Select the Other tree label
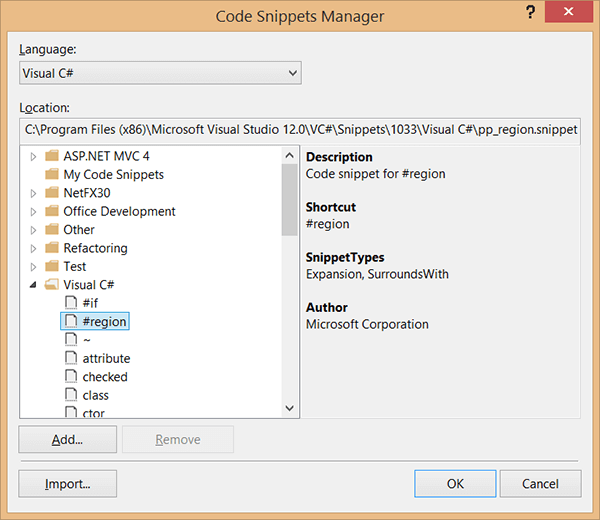The height and width of the screenshot is (520, 600). pyautogui.click(x=79, y=230)
